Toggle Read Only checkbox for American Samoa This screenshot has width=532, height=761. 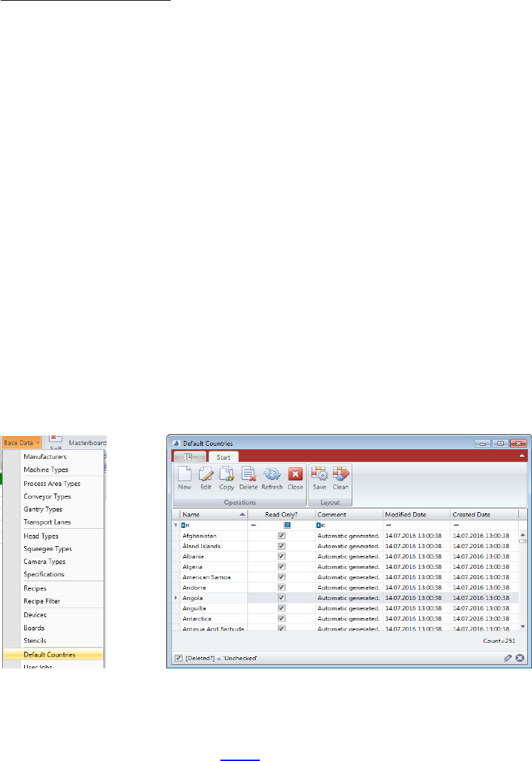281,577
